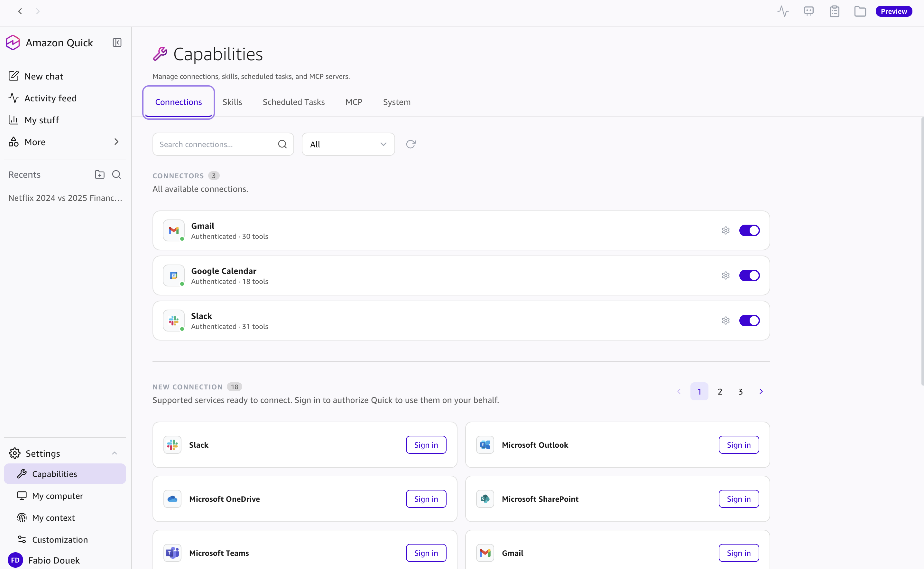The image size is (924, 569).
Task: Collapse the sidebar panel
Action: coord(117,42)
